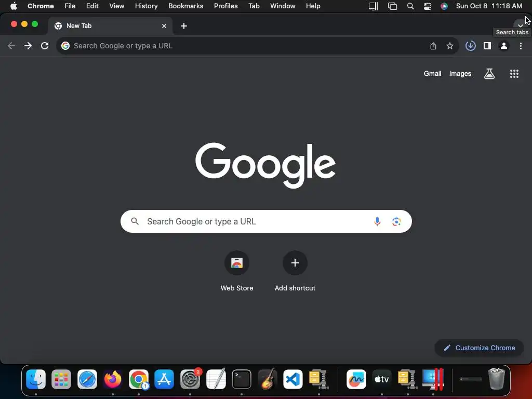Close the New Tab tab
This screenshot has height=399, width=532.
(164, 26)
